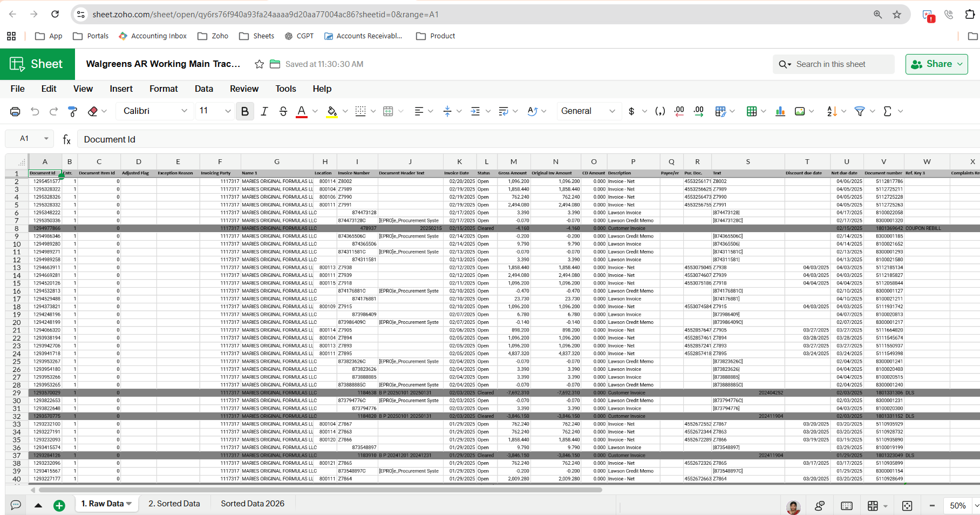This screenshot has width=980, height=515.
Task: Open the Accounting Inbox bookmark
Action: [x=153, y=36]
